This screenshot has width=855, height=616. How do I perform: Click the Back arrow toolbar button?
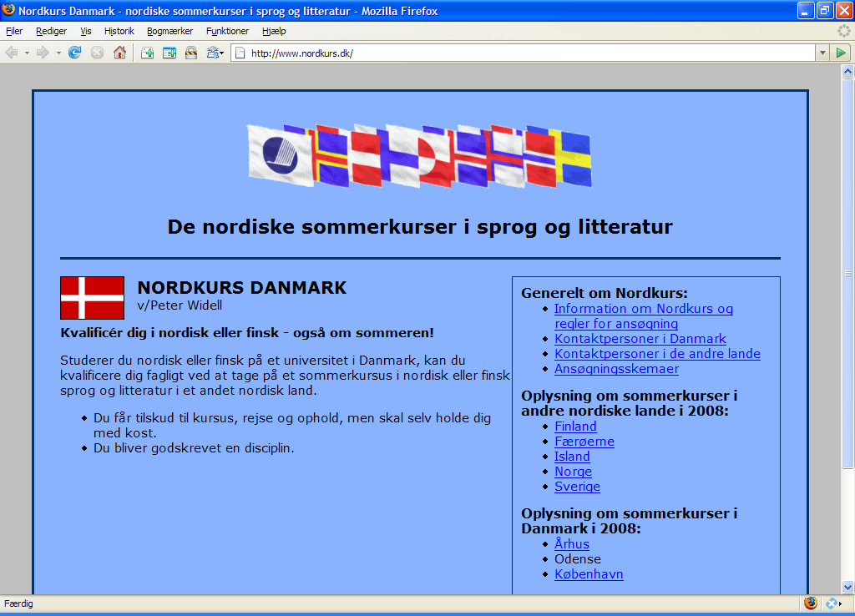coord(12,53)
